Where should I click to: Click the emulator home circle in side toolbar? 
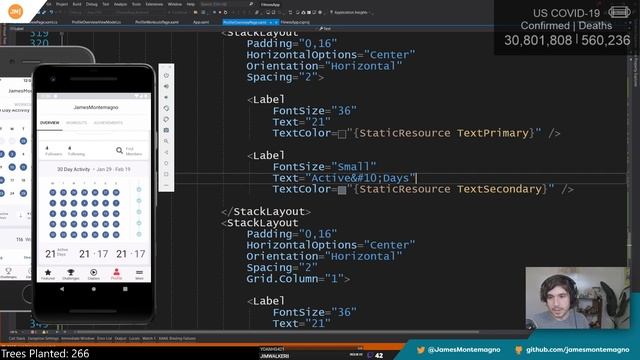166,163
